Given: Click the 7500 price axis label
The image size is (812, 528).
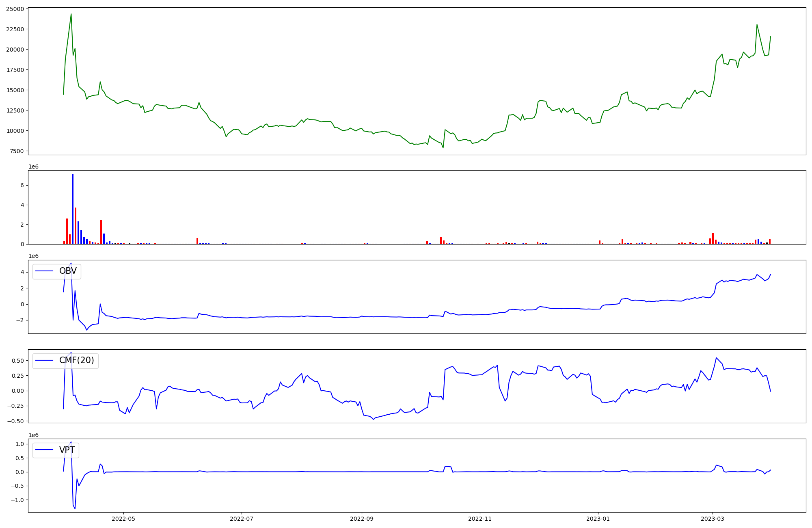Looking at the screenshot, I should coord(17,151).
